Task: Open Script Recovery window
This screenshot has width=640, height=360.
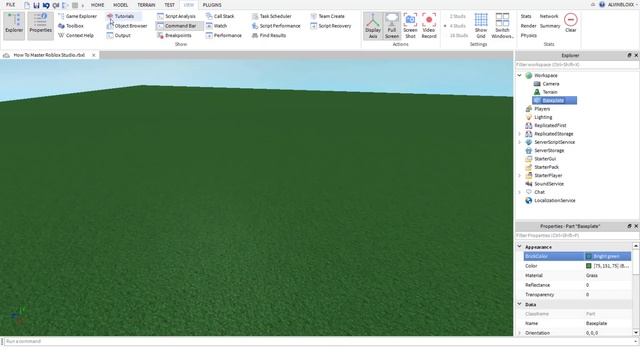Action: coord(331,26)
